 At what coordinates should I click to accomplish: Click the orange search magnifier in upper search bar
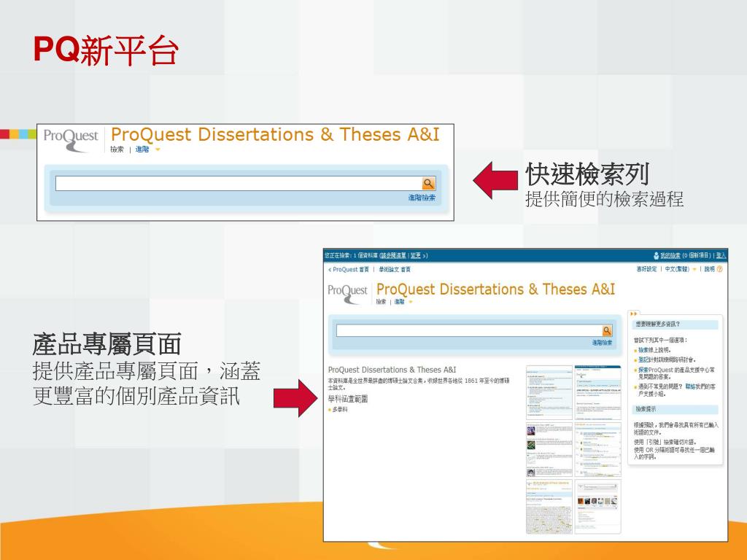pos(428,183)
